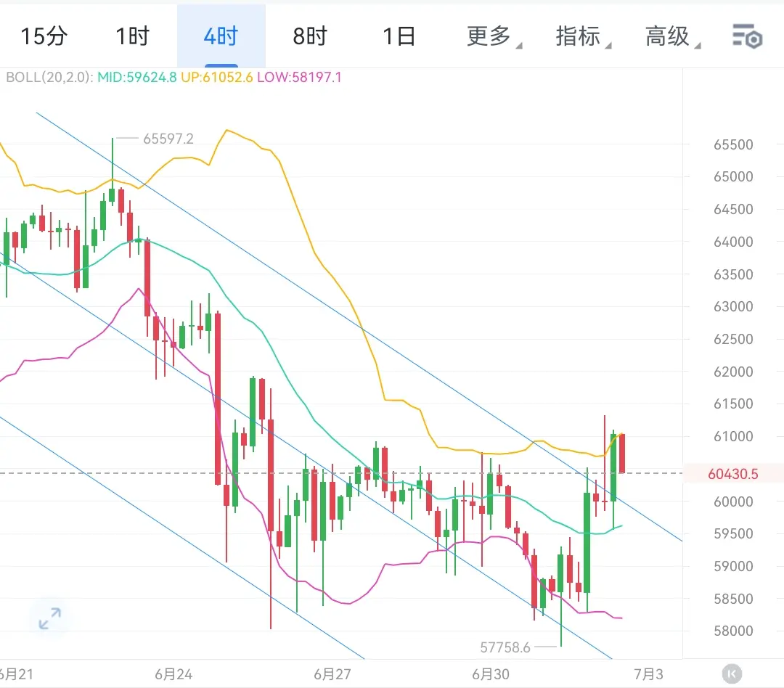The image size is (784, 688).
Task: Click the 57758.6 low price marker
Action: point(505,647)
